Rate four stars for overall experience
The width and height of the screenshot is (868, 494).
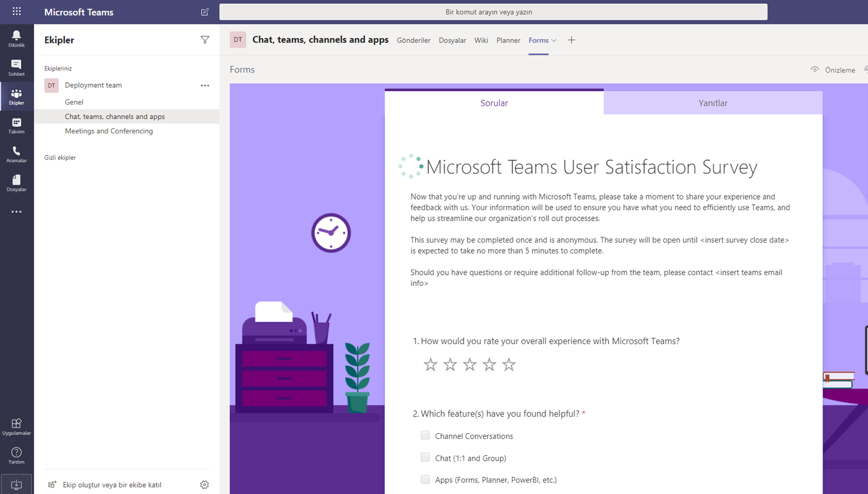[489, 364]
